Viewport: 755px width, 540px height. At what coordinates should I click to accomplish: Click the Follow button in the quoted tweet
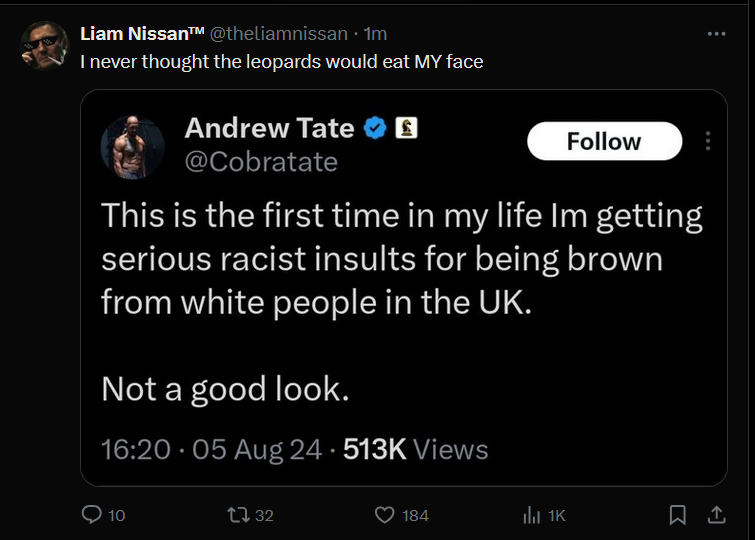tap(604, 141)
